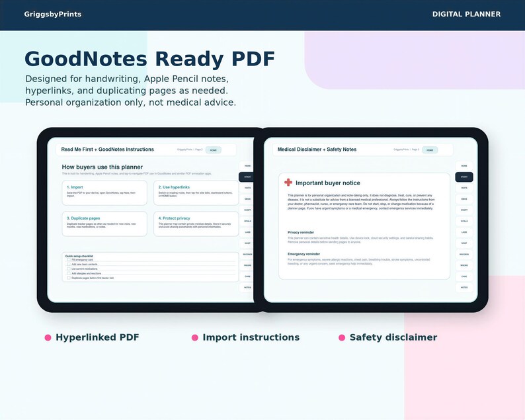This screenshot has height=420, width=525.
Task: Tick the 'List current medications' checkbox
Action: 69,269
